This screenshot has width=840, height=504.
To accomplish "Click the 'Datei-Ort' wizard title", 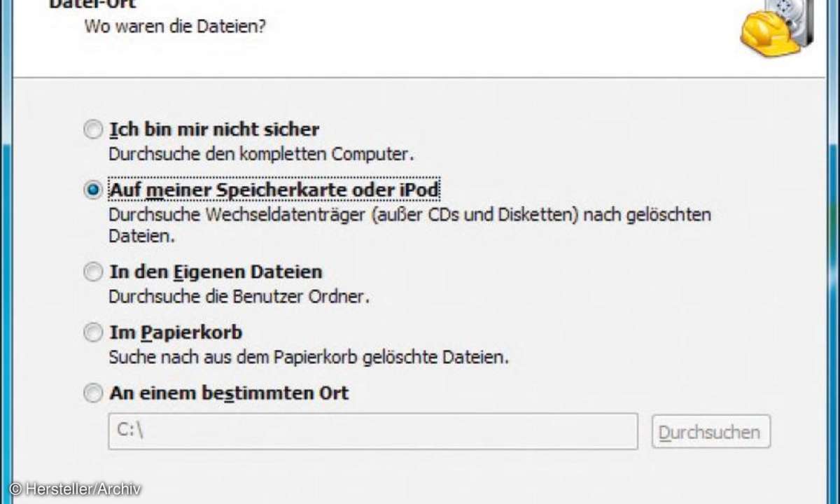I will [x=91, y=4].
